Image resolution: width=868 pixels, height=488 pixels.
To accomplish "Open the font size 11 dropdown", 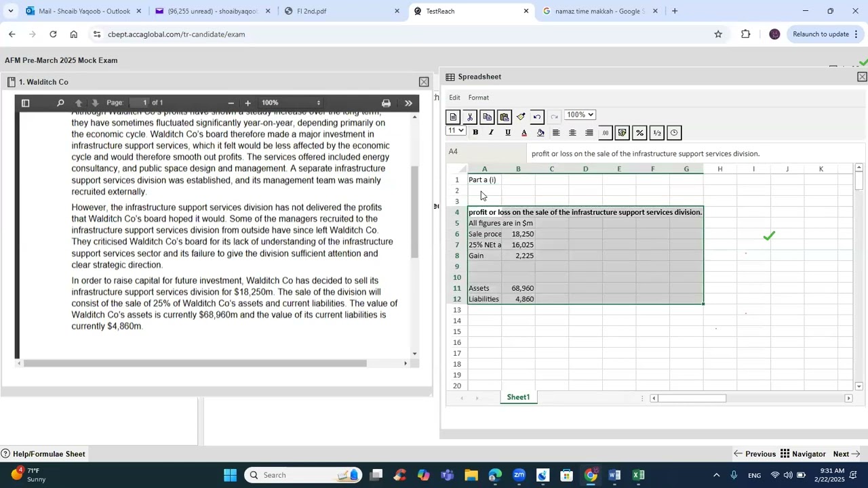I will coord(456,130).
